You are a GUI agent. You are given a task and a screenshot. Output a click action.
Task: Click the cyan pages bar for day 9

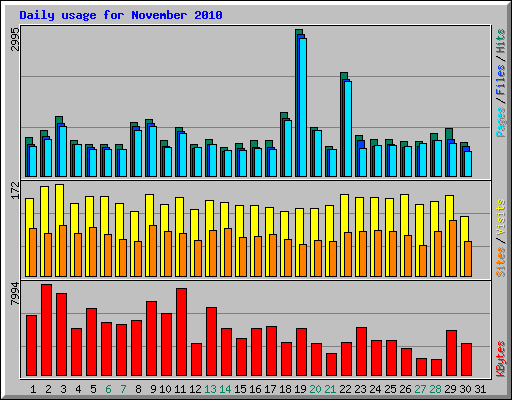click(153, 151)
